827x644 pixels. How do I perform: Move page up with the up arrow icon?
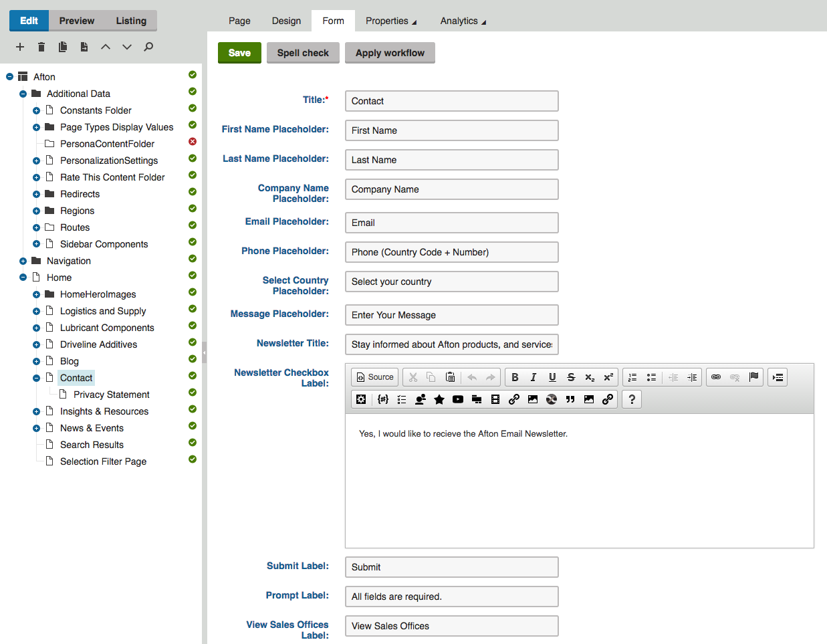(x=106, y=47)
